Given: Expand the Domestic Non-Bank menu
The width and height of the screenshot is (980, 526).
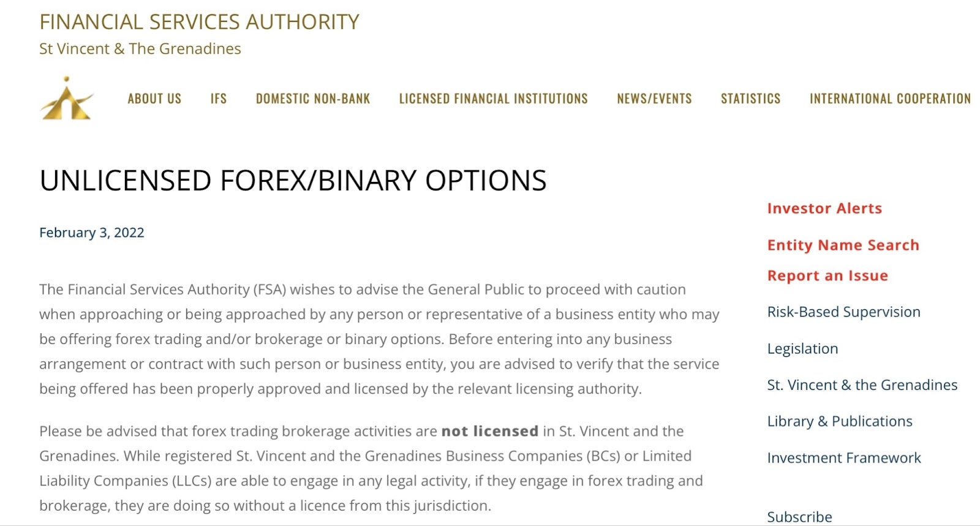Looking at the screenshot, I should pos(313,99).
